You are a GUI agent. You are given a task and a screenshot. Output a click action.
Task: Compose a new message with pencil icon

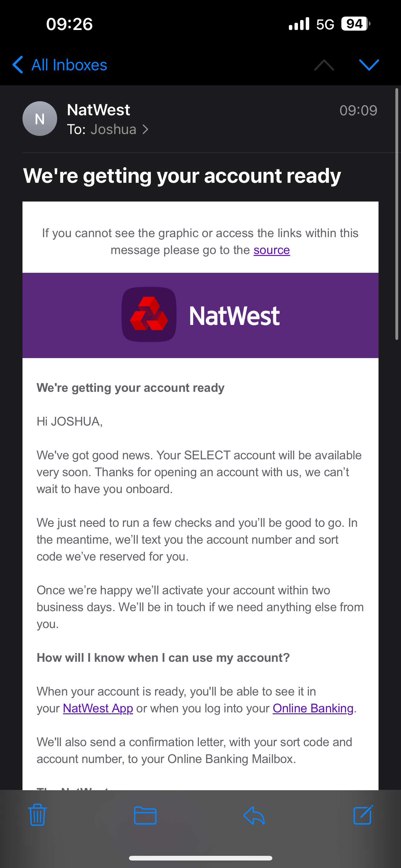(363, 815)
